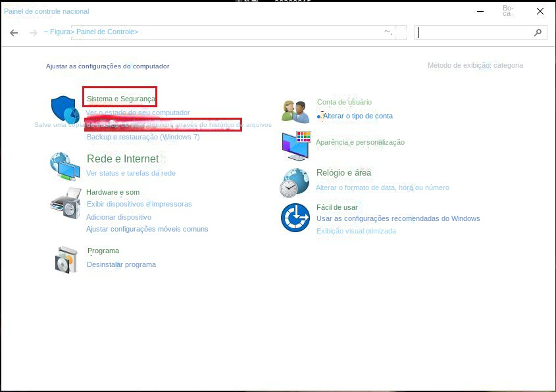Open Alterar o formato de data, hora ou número
Viewport: 556px width, 392px height.
pos(382,187)
